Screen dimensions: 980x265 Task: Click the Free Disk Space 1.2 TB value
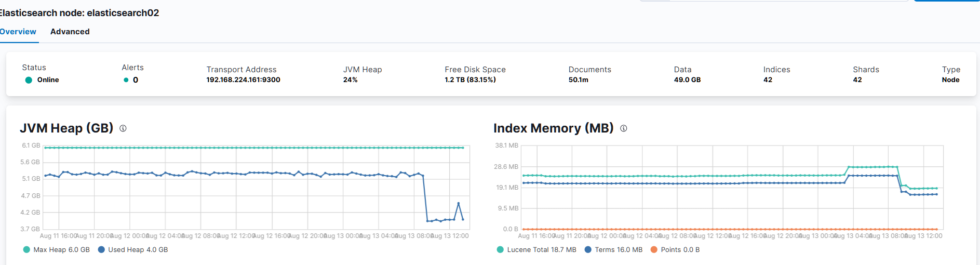click(470, 80)
